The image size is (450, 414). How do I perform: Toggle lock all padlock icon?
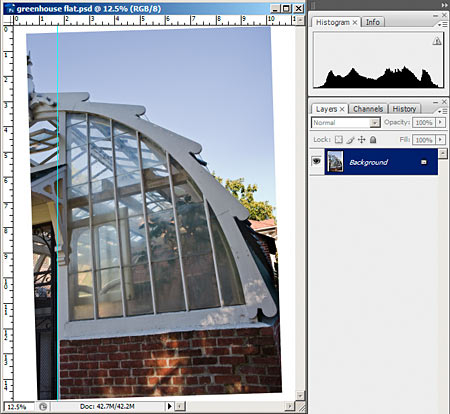tap(373, 139)
